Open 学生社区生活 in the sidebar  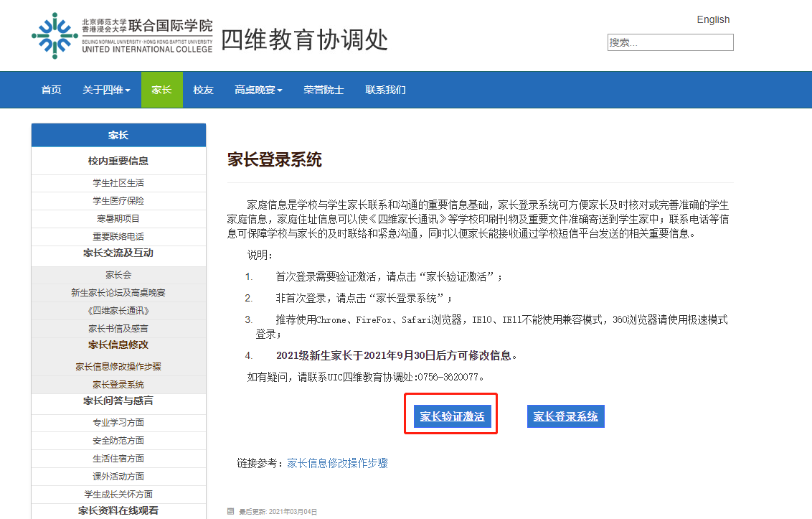click(x=118, y=183)
